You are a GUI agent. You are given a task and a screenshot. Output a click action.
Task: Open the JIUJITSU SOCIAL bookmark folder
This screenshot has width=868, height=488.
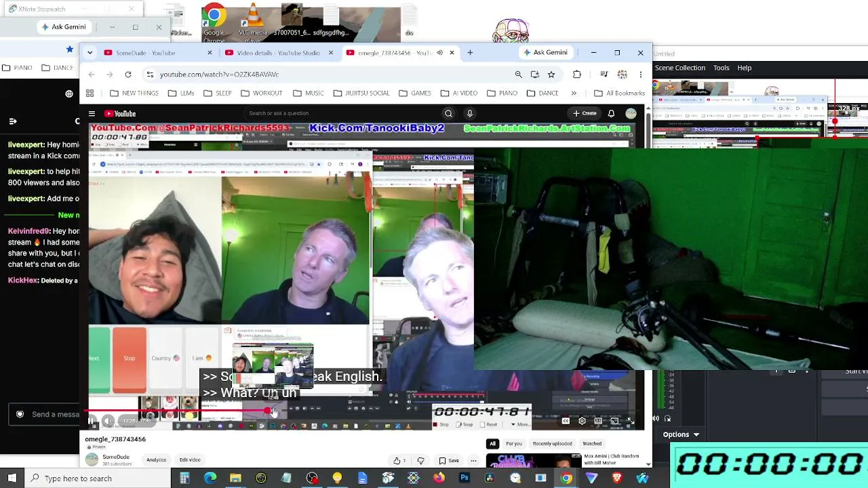click(360, 94)
